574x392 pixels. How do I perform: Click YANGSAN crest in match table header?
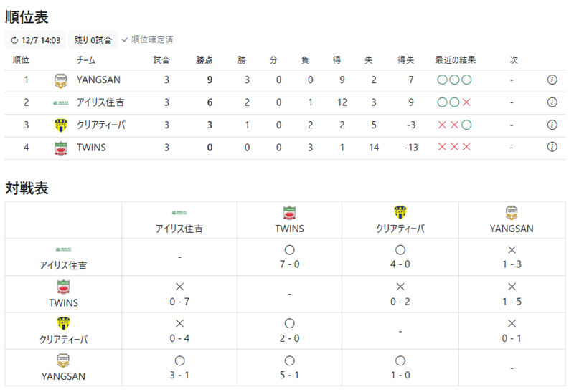(512, 213)
